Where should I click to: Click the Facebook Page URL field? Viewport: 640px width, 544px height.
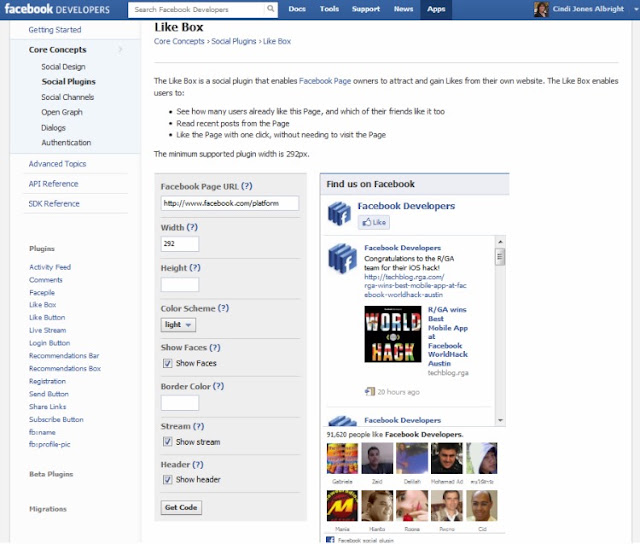point(230,203)
